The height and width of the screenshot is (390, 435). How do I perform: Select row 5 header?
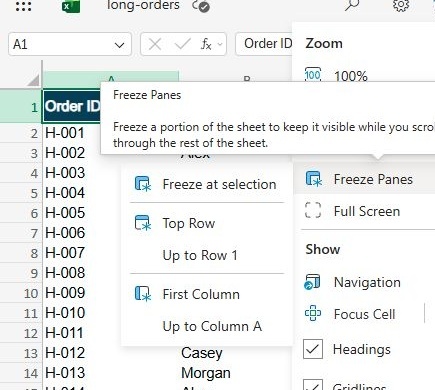click(21, 193)
